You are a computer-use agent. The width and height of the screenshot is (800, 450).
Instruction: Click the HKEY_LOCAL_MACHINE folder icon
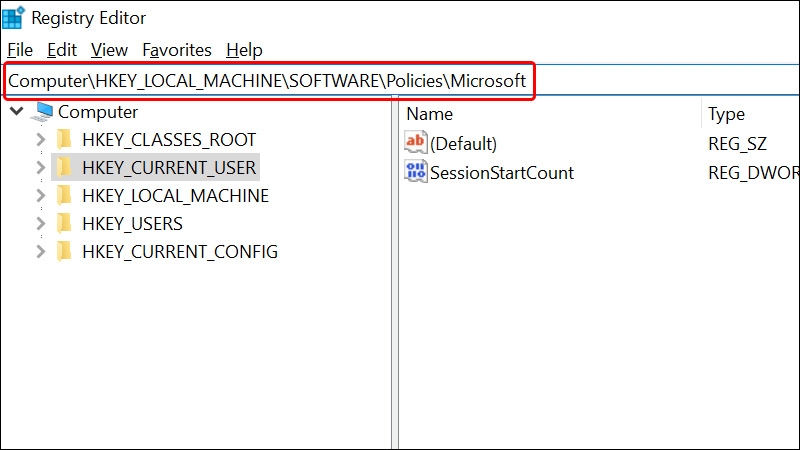point(65,196)
